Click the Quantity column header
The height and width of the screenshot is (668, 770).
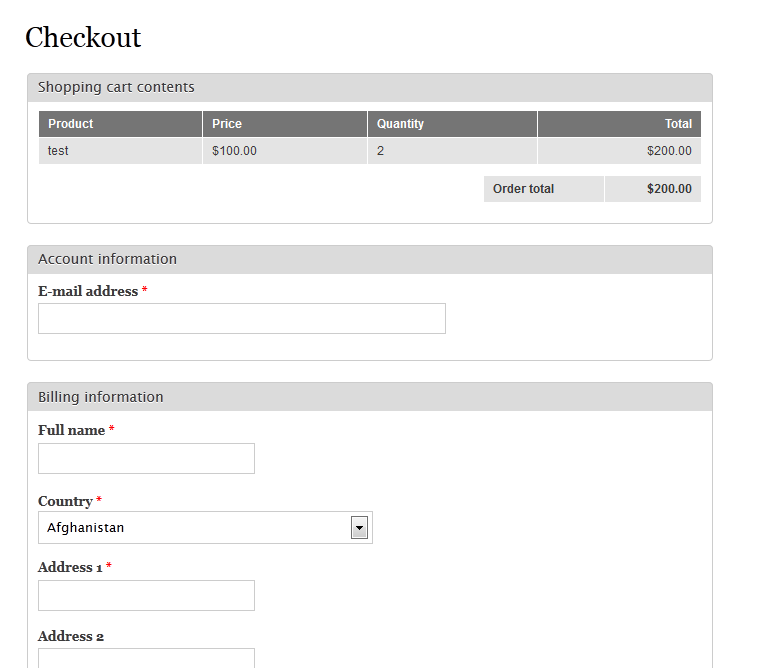452,124
